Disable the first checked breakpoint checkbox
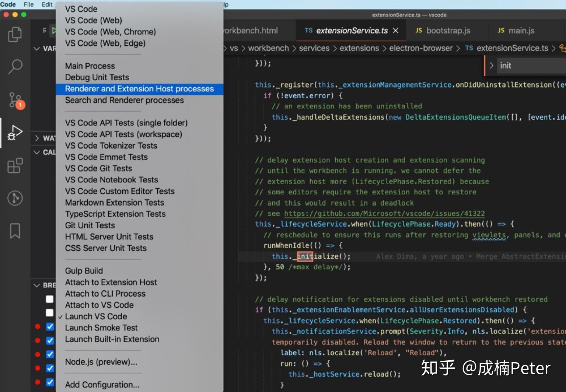 pyautogui.click(x=50, y=327)
